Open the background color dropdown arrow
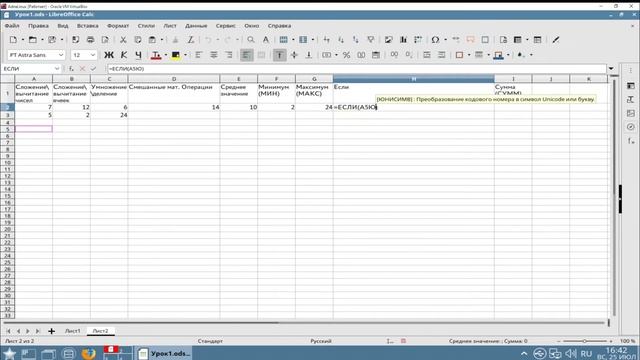Image resolution: width=640 pixels, height=360 pixels. [x=185, y=55]
